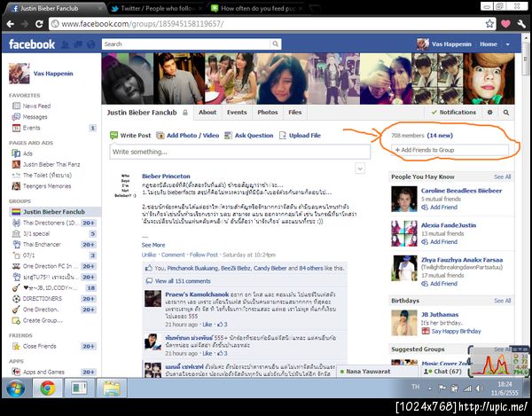Screen dimensions: 532x416
Task: Open Windows Start menu
Action: (16, 389)
